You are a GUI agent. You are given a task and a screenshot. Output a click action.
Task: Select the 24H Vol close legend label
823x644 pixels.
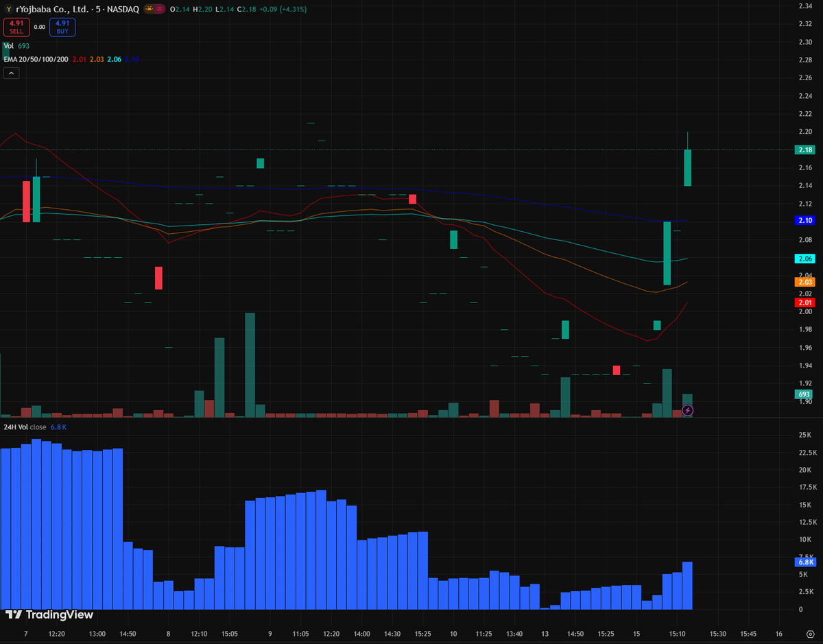click(25, 427)
